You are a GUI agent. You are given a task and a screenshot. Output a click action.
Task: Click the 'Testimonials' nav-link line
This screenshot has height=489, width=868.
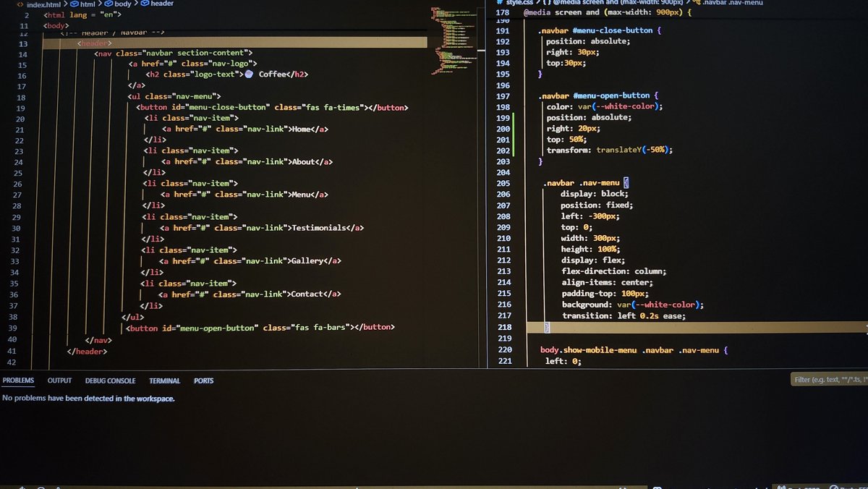262,228
